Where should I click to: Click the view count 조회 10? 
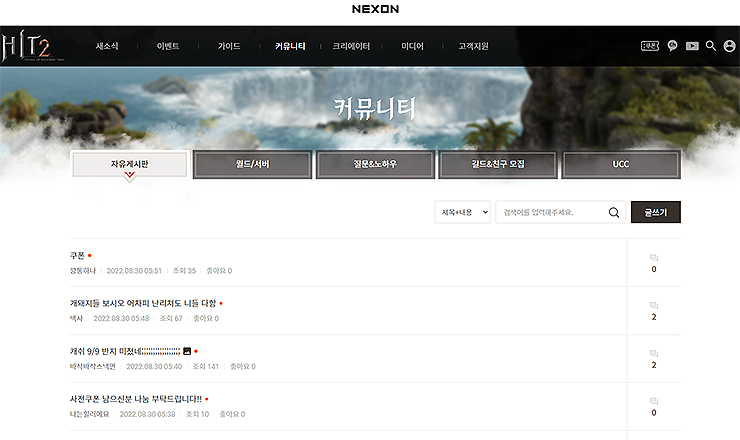pos(198,415)
